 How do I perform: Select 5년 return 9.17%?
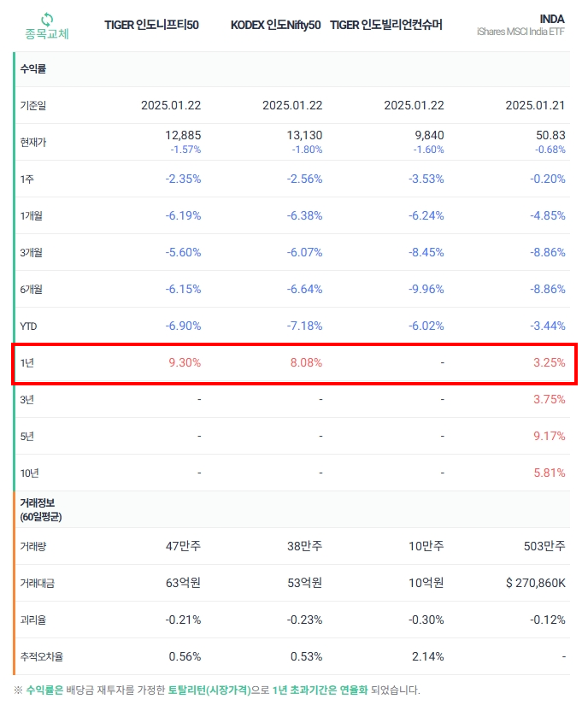550,436
